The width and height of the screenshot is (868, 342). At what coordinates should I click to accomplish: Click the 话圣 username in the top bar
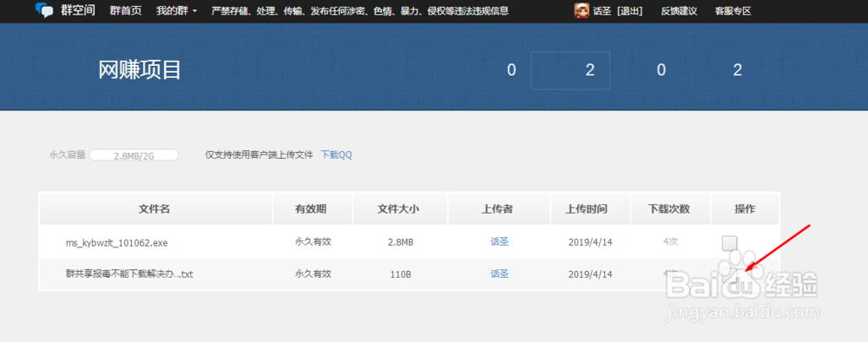click(x=602, y=10)
